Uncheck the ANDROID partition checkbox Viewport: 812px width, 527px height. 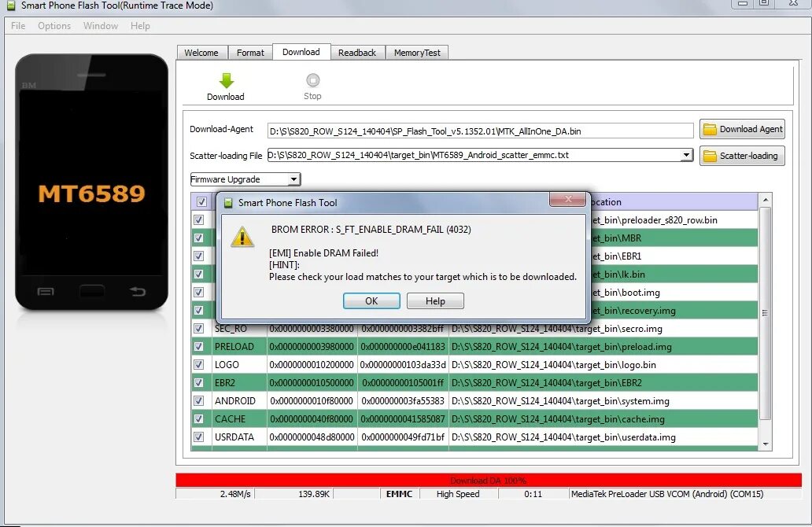point(198,400)
